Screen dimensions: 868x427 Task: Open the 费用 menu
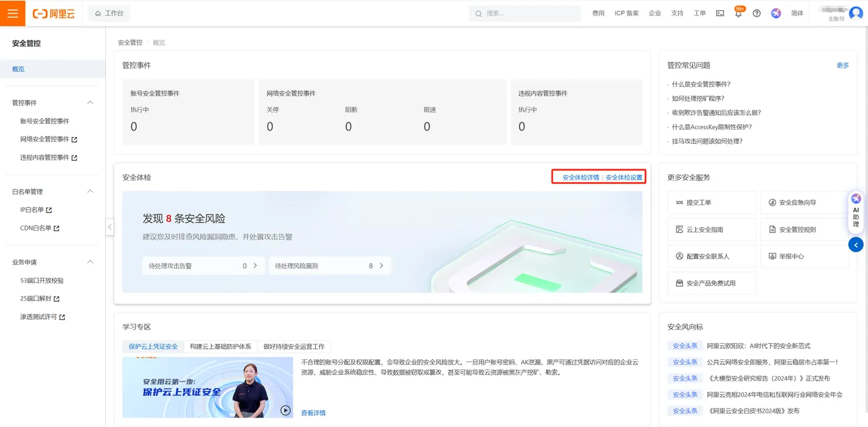tap(598, 13)
